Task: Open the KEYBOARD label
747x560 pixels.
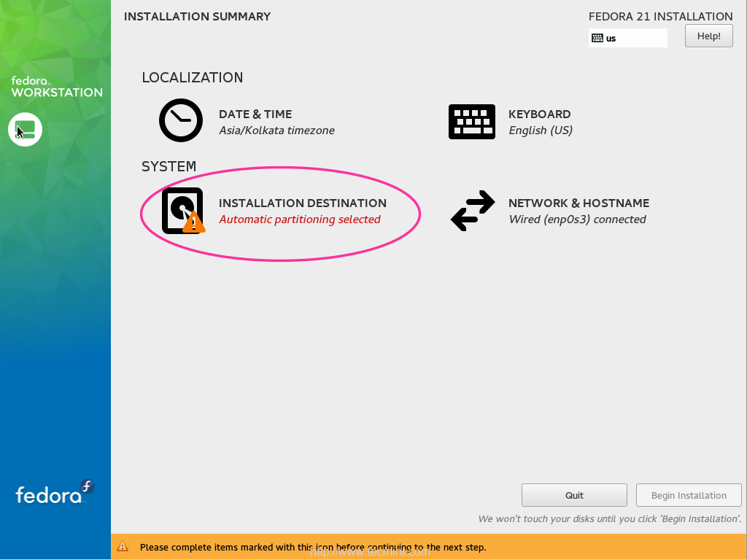Action: point(539,114)
